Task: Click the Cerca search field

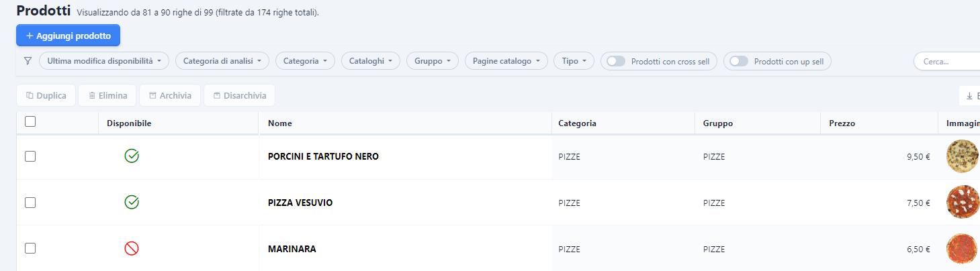Action: 947,61
